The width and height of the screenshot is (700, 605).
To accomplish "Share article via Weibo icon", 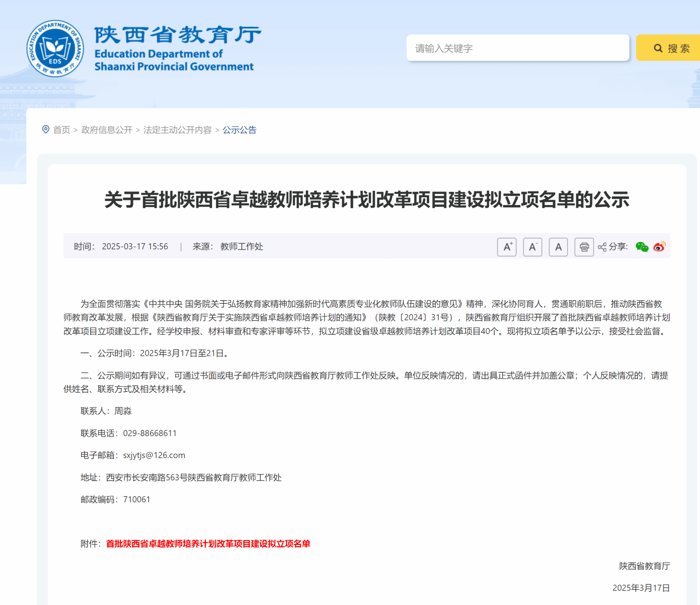I will coord(659,247).
